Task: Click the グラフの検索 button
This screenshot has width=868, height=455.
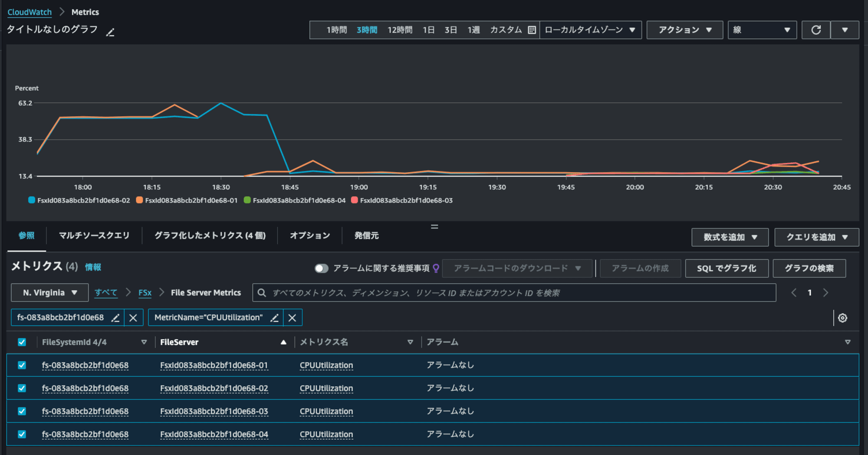Action: (809, 268)
